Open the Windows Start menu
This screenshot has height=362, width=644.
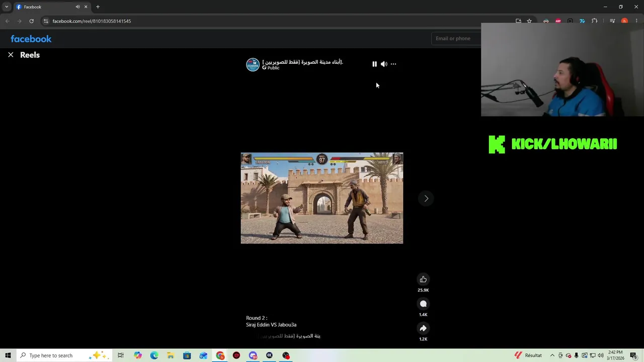(x=8, y=355)
